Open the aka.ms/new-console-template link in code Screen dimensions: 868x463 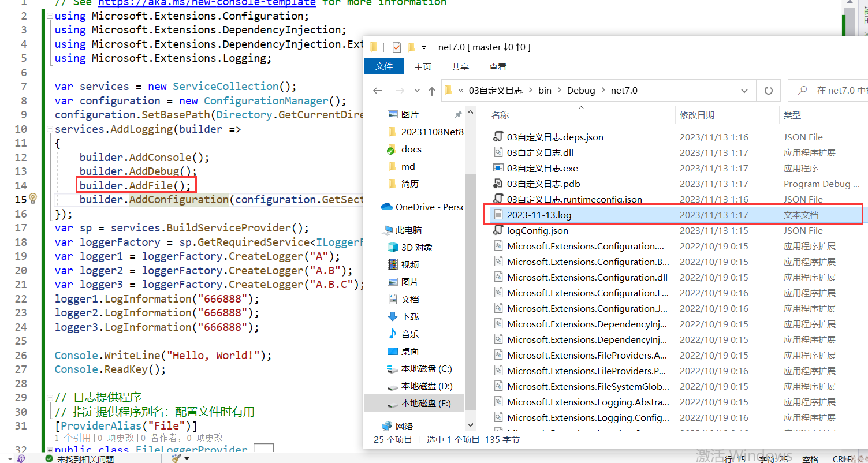[x=207, y=3]
